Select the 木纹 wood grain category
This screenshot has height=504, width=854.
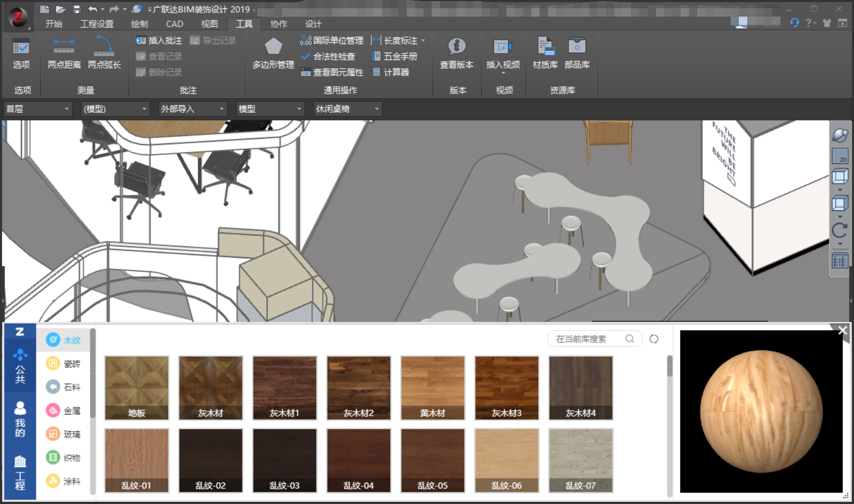(64, 340)
